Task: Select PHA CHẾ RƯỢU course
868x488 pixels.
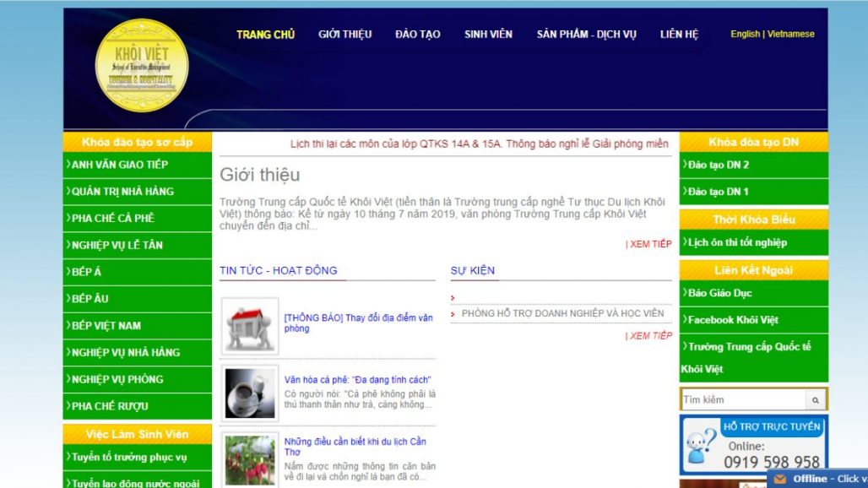Action: 138,406
